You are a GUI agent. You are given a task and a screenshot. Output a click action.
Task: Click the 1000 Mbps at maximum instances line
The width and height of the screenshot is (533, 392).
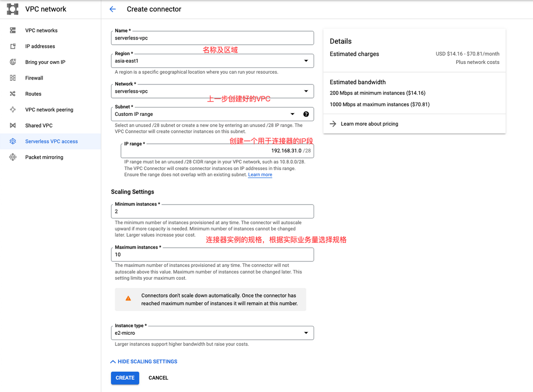(x=380, y=104)
